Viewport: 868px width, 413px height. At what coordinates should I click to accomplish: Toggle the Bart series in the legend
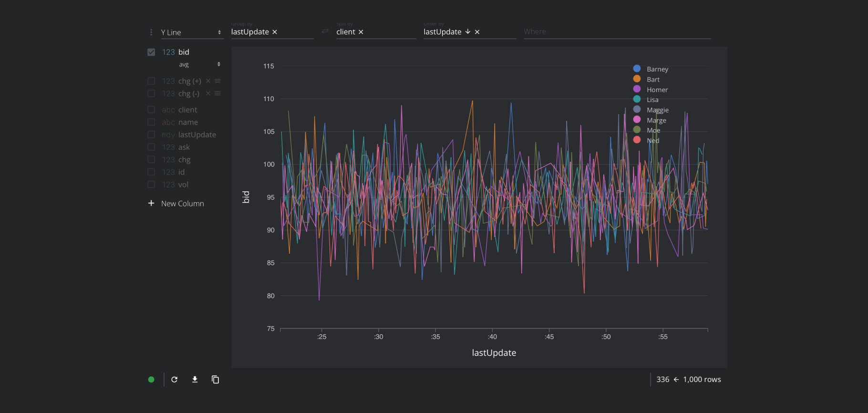tap(646, 79)
